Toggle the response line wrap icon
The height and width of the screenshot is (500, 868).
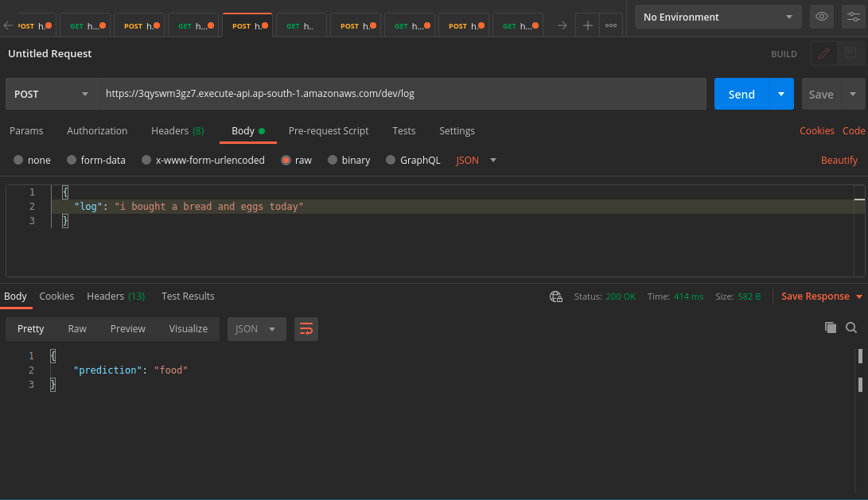(x=306, y=329)
